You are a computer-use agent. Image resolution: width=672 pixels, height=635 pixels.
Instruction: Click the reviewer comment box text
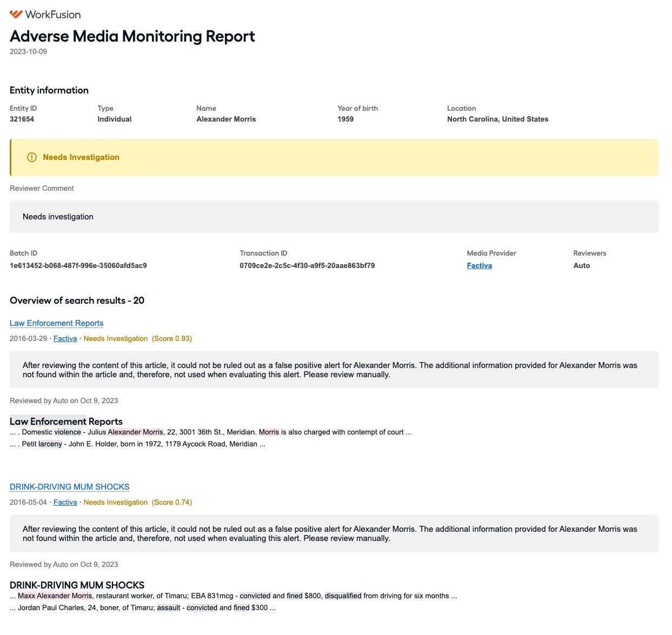58,217
